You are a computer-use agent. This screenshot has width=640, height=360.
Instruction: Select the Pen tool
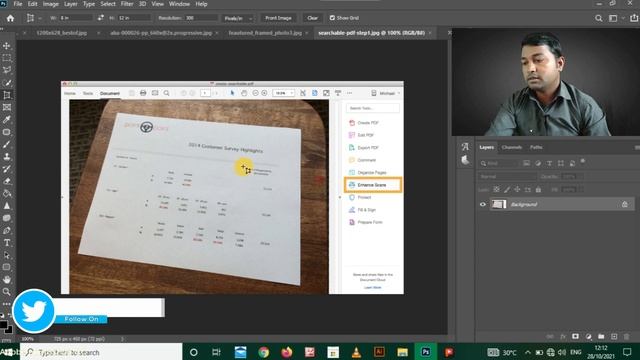(x=7, y=231)
